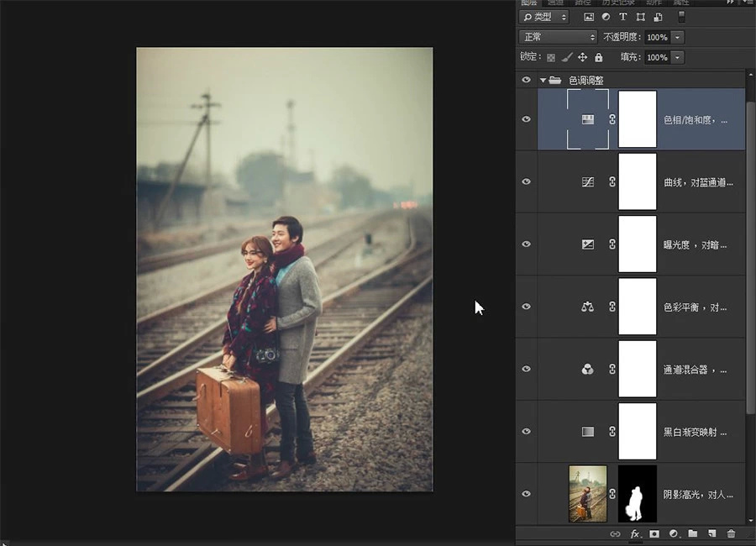Viewport: 756px width, 546px height.
Task: Toggle the layer filtering on/off switch
Action: [x=681, y=17]
